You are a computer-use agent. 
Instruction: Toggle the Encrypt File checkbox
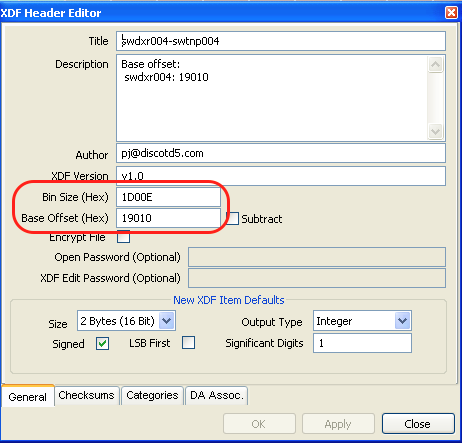click(x=123, y=237)
